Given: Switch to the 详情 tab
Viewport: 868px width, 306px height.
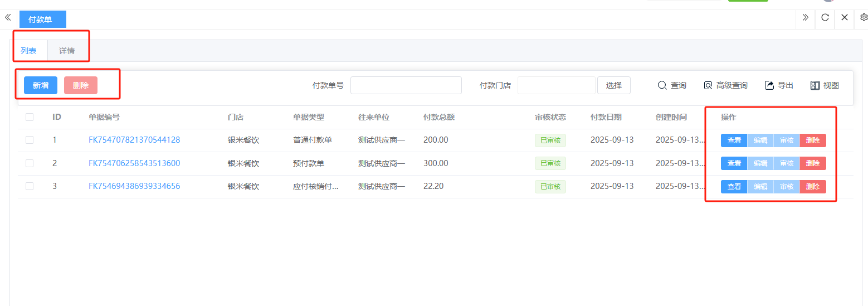Looking at the screenshot, I should point(67,51).
